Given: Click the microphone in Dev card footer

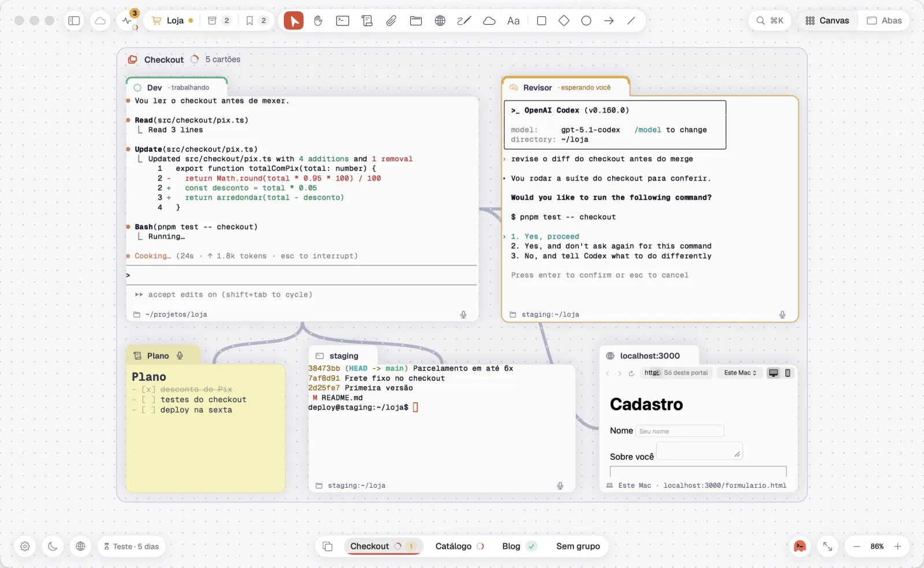Looking at the screenshot, I should click(463, 314).
